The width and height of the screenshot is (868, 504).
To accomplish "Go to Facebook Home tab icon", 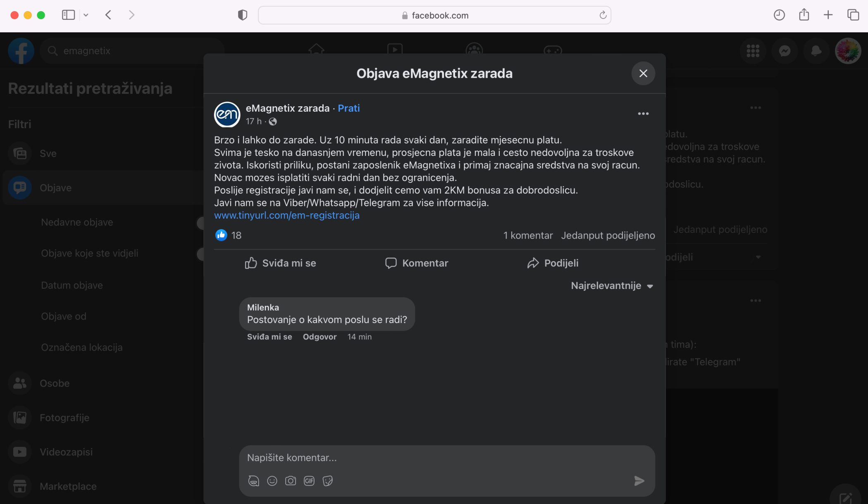I will point(316,49).
